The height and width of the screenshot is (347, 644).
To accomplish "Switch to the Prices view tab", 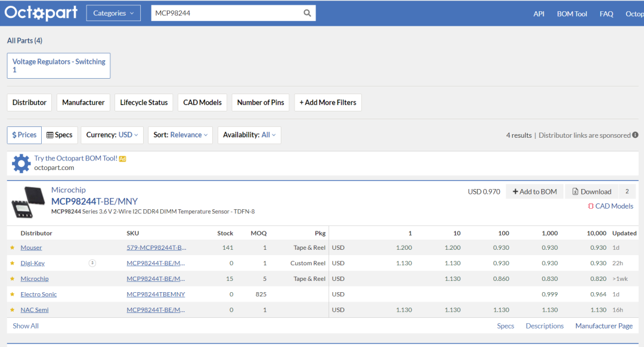I will (24, 135).
